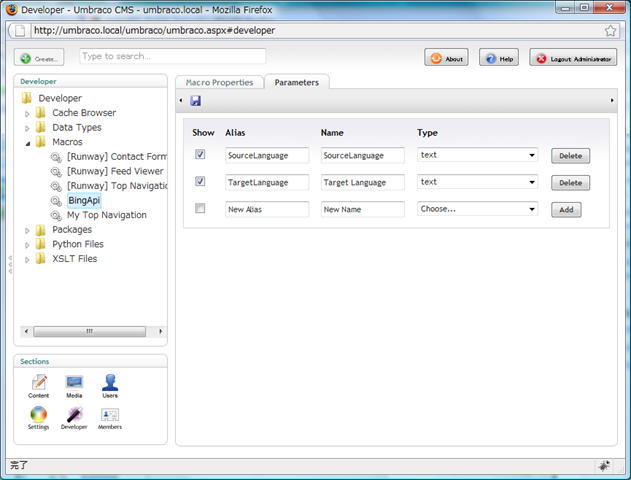Expand the Python Files tree node
631x480 pixels.
click(27, 245)
